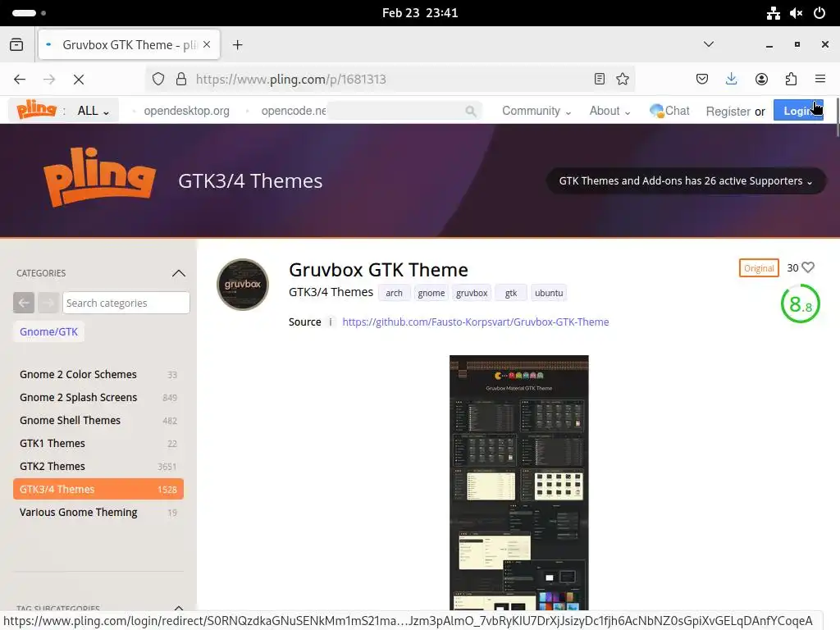Image resolution: width=840 pixels, height=630 pixels.
Task: Click the Search categories input
Action: point(126,303)
